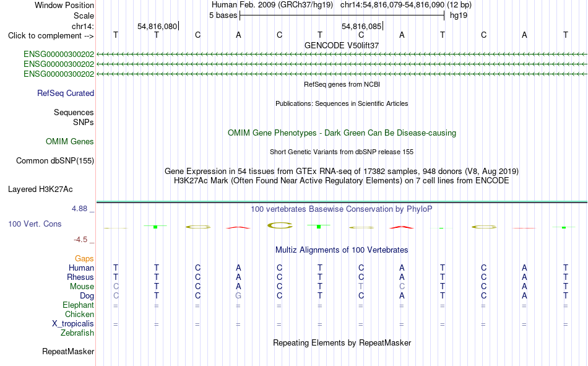The height and width of the screenshot is (366, 588).
Task: Click the teal H3K27Ac signal line
Action: pyautogui.click(x=342, y=202)
